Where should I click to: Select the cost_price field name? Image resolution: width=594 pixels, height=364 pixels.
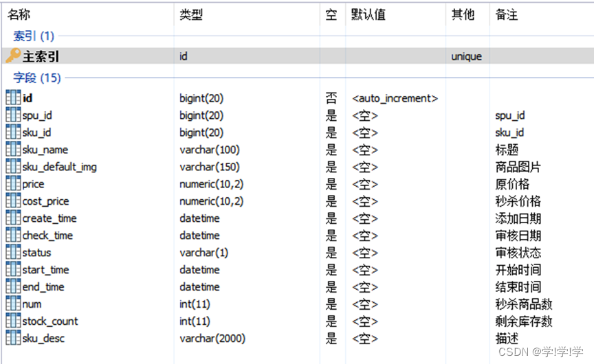[x=46, y=201]
